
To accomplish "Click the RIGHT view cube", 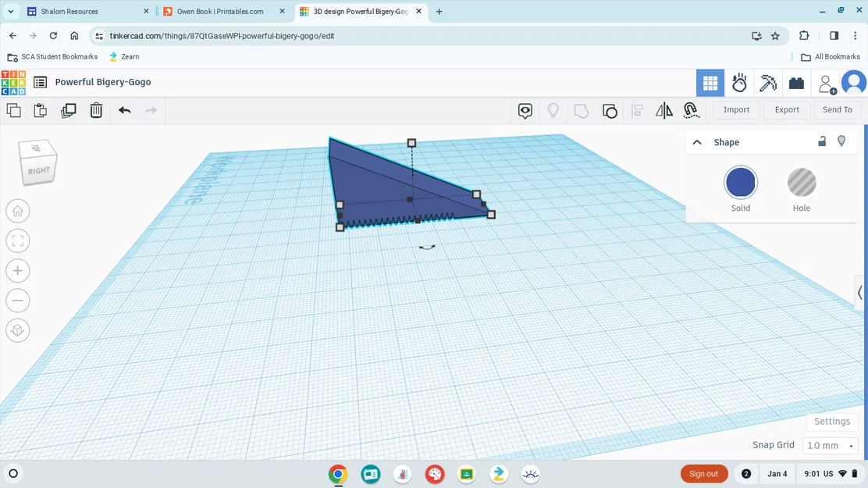I will tap(39, 171).
